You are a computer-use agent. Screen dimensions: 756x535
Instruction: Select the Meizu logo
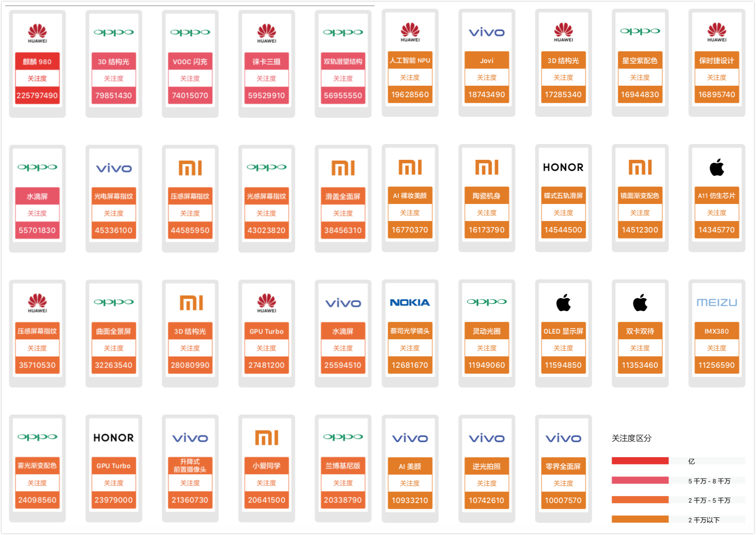tap(716, 303)
